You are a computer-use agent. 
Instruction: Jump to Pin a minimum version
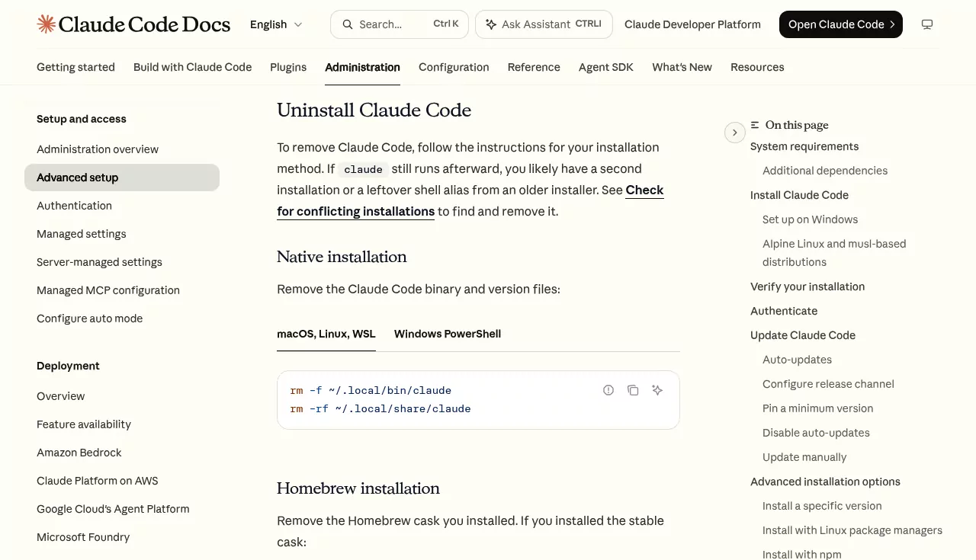pos(817,408)
